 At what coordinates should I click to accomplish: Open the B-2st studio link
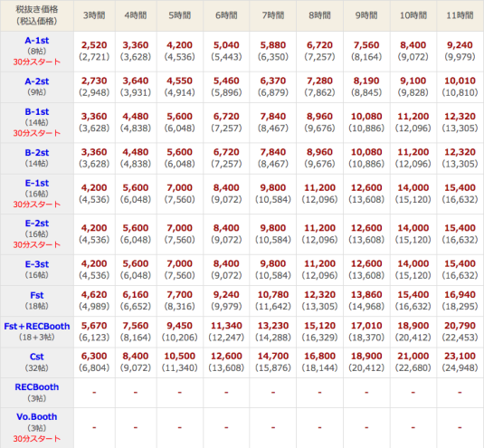tap(37, 153)
